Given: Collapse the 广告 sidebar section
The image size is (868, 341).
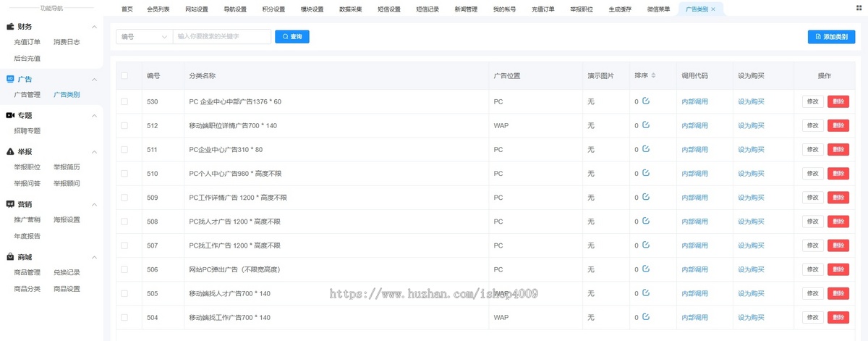Looking at the screenshot, I should coord(94,79).
